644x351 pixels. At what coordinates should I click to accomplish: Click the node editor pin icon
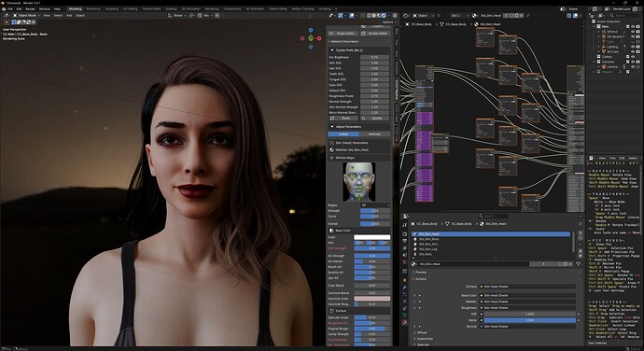coord(527,15)
